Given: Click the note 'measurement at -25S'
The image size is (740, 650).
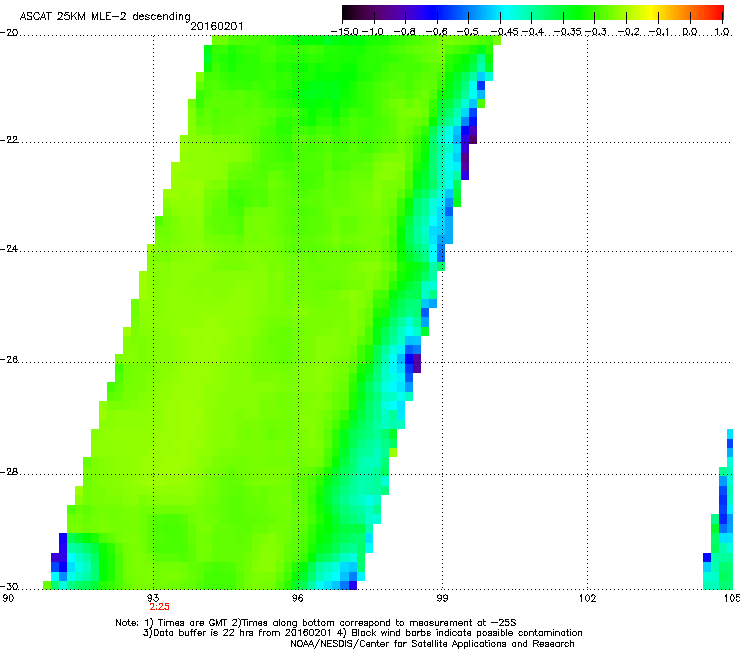Looking at the screenshot, I should tap(462, 623).
